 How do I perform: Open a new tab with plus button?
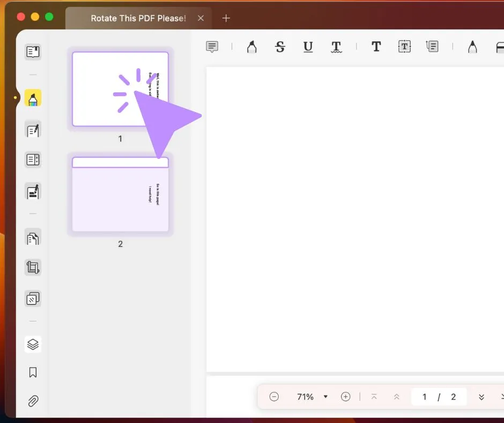(226, 18)
